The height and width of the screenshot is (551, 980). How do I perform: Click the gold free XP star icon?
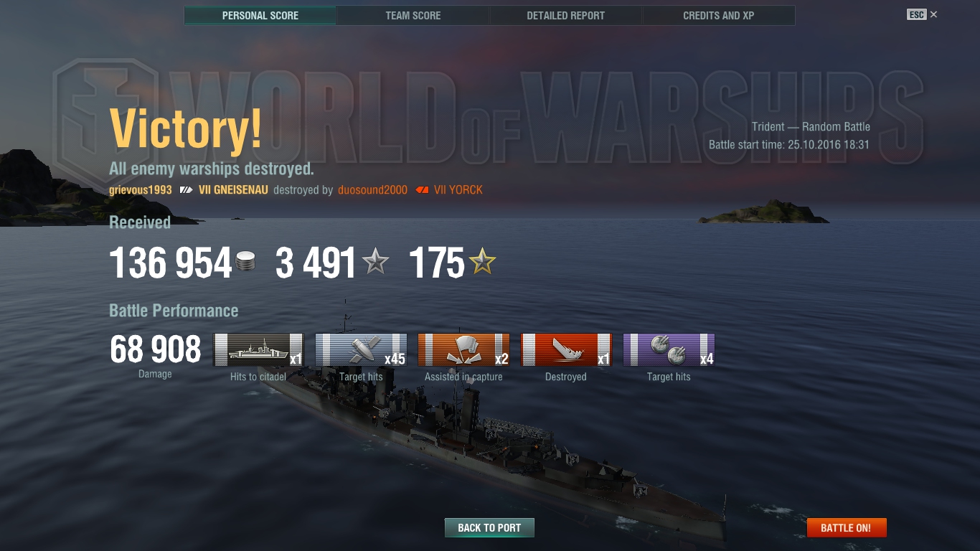(482, 263)
